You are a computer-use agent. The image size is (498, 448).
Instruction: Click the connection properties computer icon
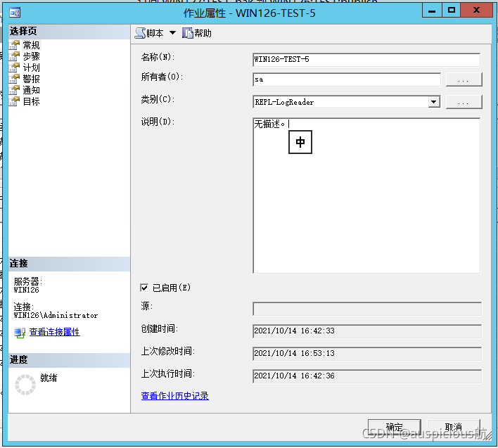(20, 333)
